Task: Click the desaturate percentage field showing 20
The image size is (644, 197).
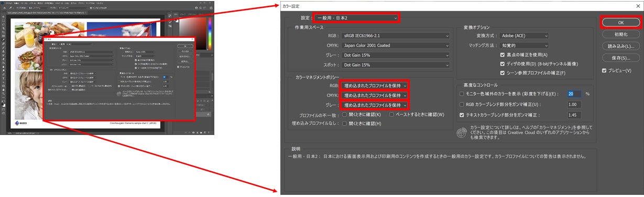Action: (574, 94)
